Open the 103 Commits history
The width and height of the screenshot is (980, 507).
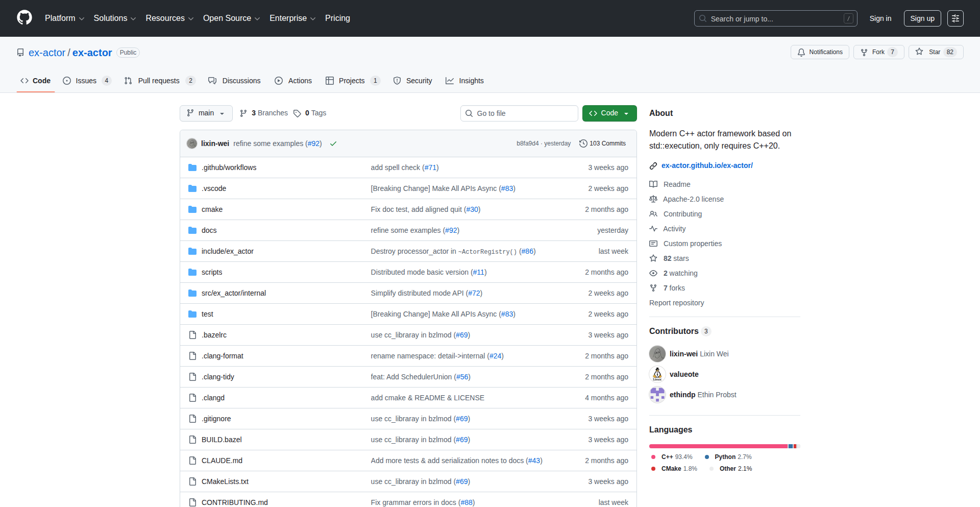(602, 143)
